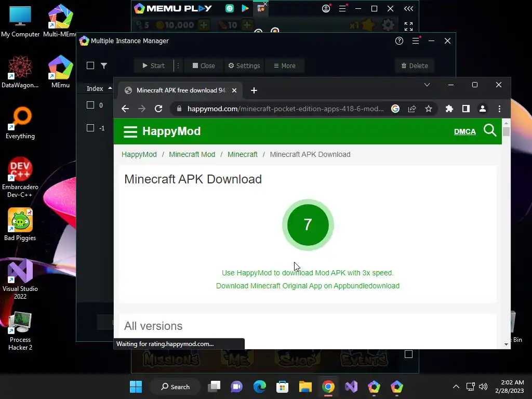Open MEmu Play hamburger menu
Screen dimensions: 532x399
tap(343, 8)
